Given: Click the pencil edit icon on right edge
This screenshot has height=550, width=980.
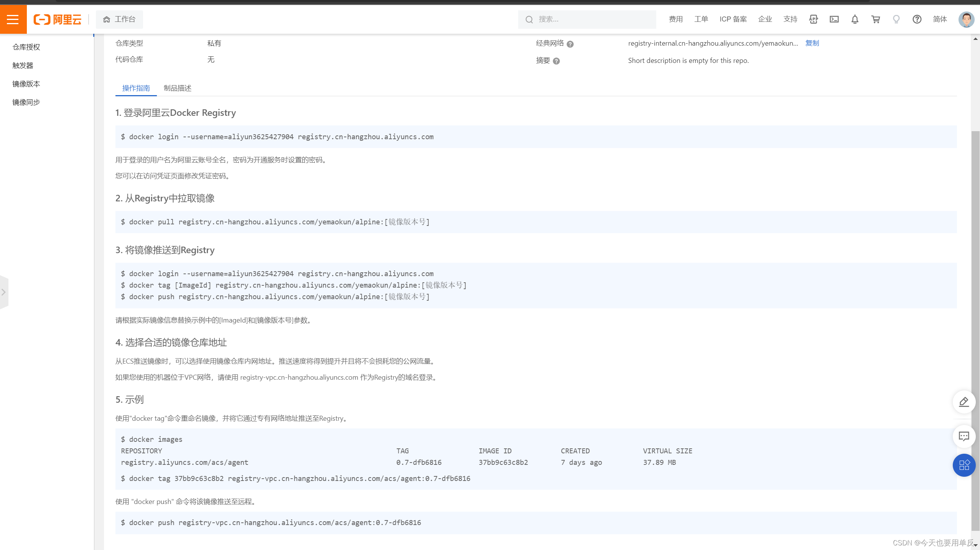Looking at the screenshot, I should pos(964,402).
